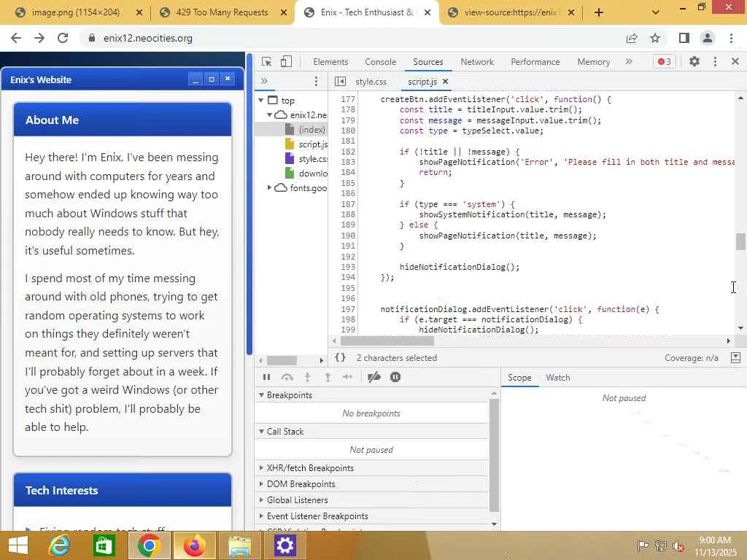Open the Chrome profile avatar

tap(708, 38)
